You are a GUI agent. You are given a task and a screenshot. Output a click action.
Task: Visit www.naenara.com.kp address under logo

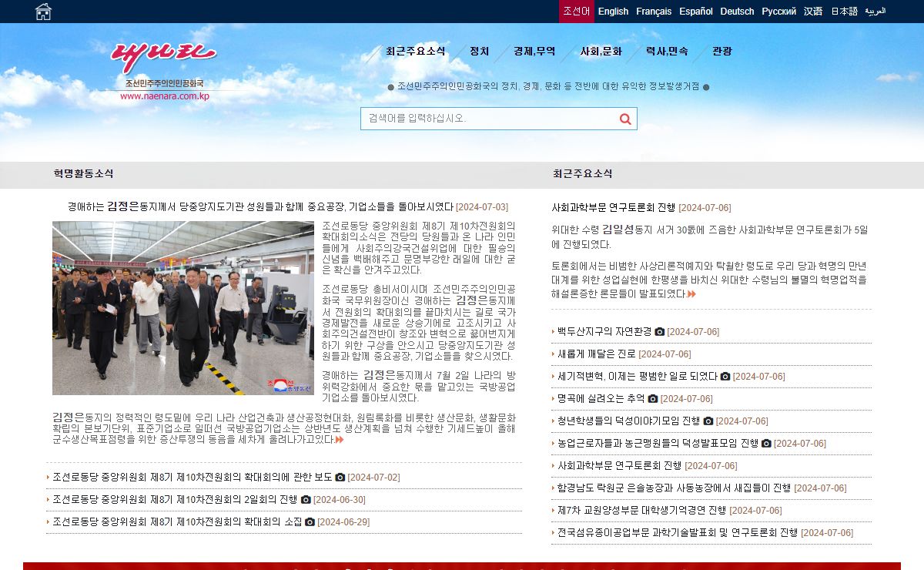click(x=164, y=96)
